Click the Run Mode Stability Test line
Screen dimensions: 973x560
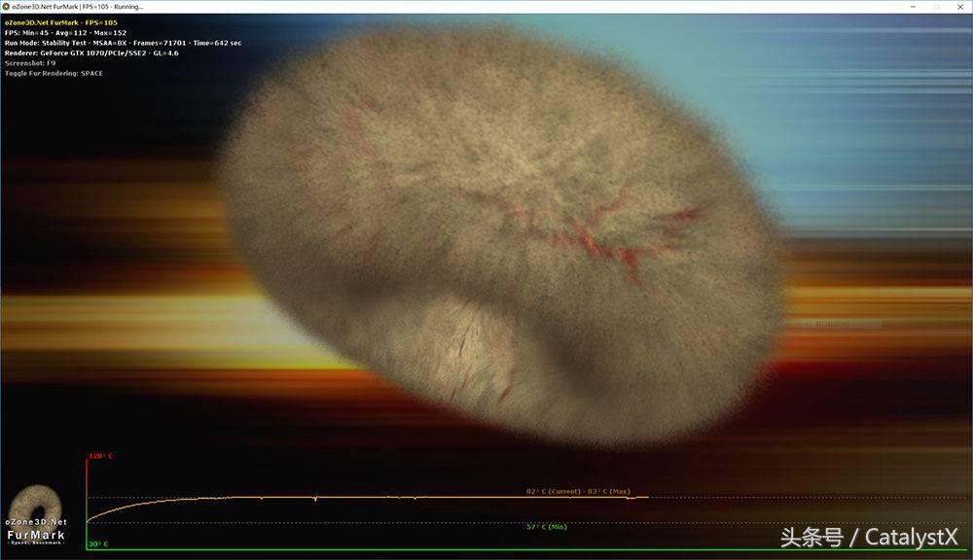click(x=123, y=43)
